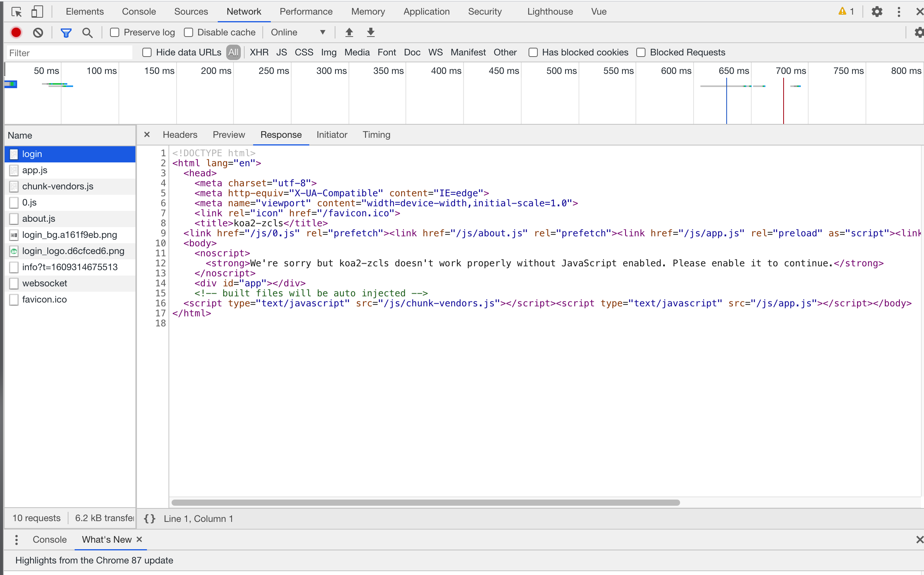Image resolution: width=924 pixels, height=575 pixels.
Task: Click the import HAR upload arrow icon
Action: [x=349, y=32]
